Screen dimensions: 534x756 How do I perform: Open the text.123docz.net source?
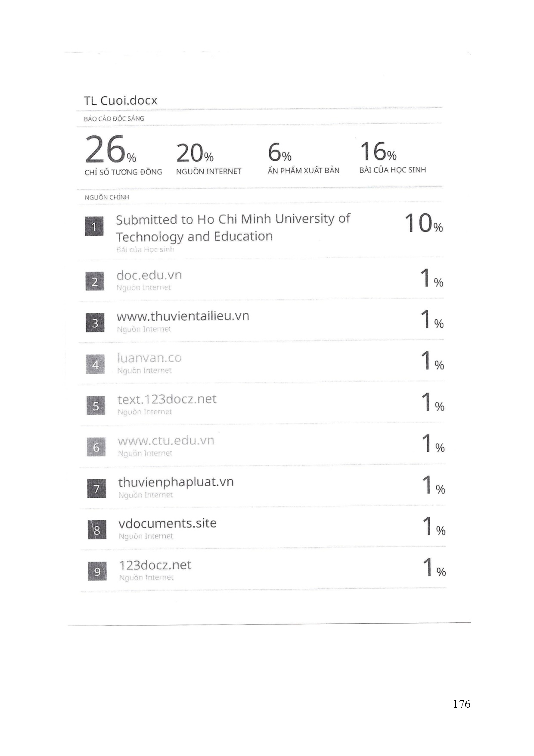tap(167, 400)
